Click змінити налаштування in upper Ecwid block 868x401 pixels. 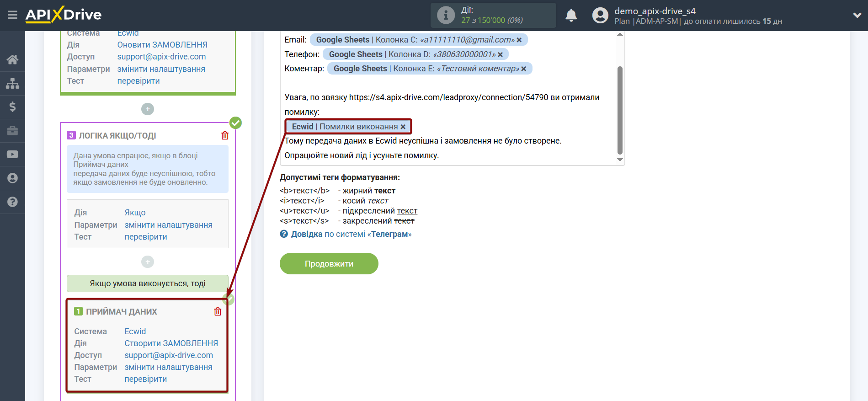161,69
